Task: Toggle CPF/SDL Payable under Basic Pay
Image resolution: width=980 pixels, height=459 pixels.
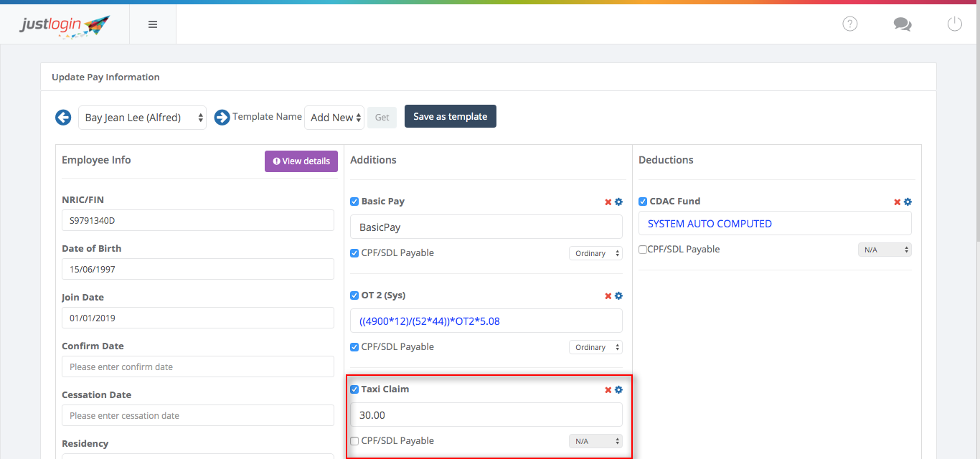Action: (354, 253)
